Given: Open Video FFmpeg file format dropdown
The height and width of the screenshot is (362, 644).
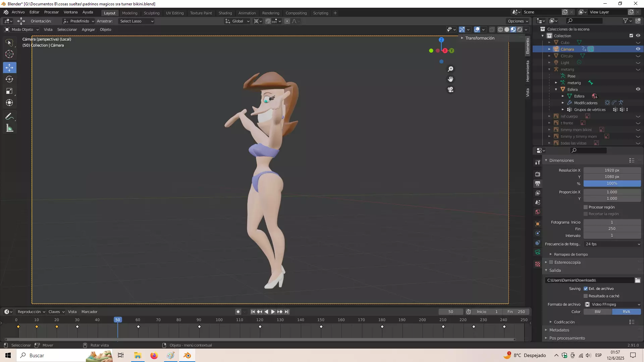Looking at the screenshot, I should tap(612, 304).
